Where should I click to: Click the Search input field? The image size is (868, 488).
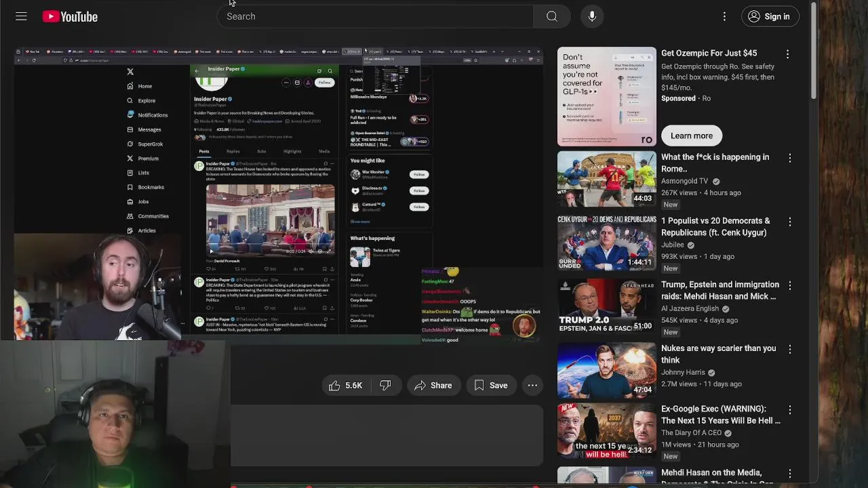pos(376,16)
